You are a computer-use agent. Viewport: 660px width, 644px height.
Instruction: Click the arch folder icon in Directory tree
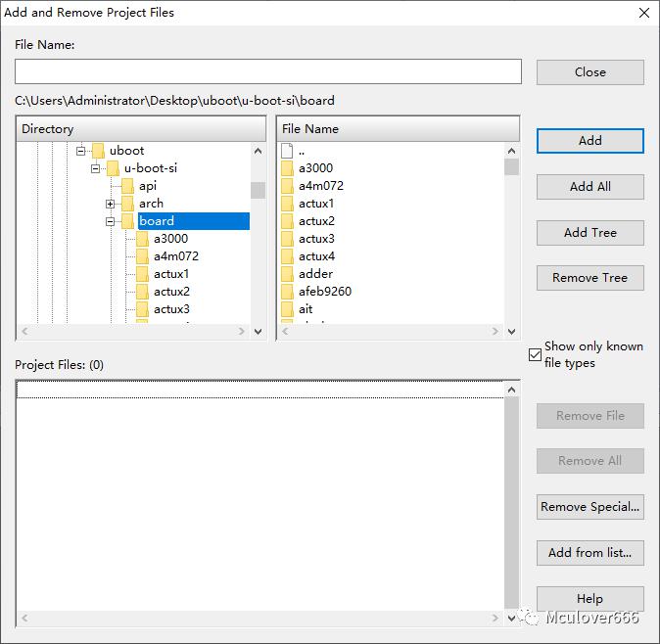point(127,204)
